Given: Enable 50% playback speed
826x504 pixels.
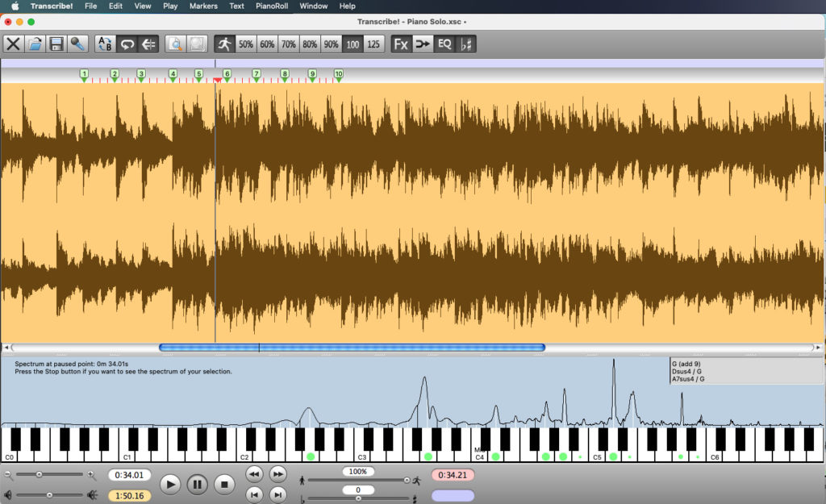Looking at the screenshot, I should pos(245,44).
